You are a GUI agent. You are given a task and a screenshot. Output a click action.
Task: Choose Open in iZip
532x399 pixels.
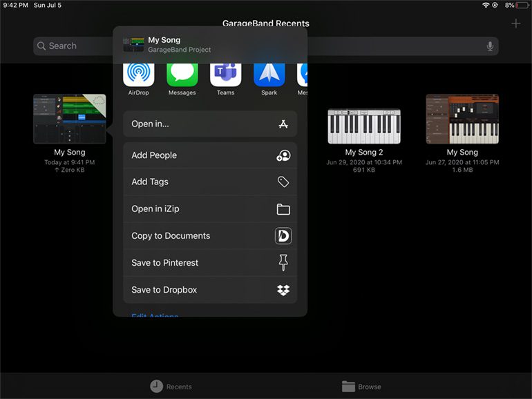pyautogui.click(x=210, y=209)
